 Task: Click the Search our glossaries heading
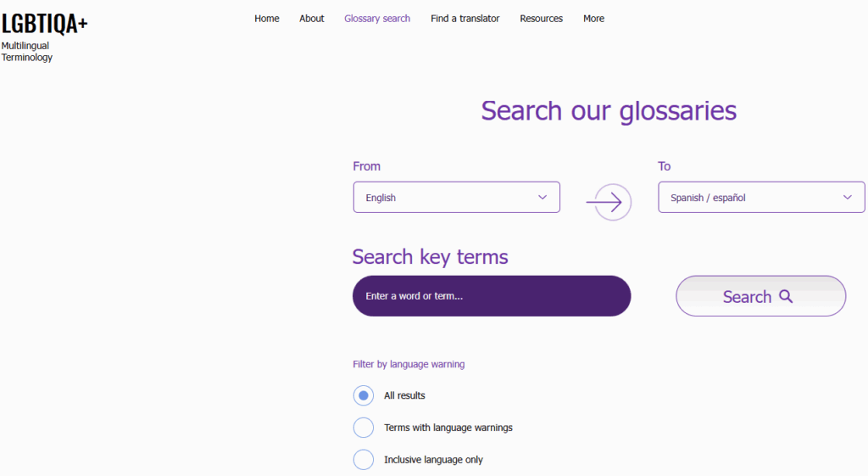point(609,111)
